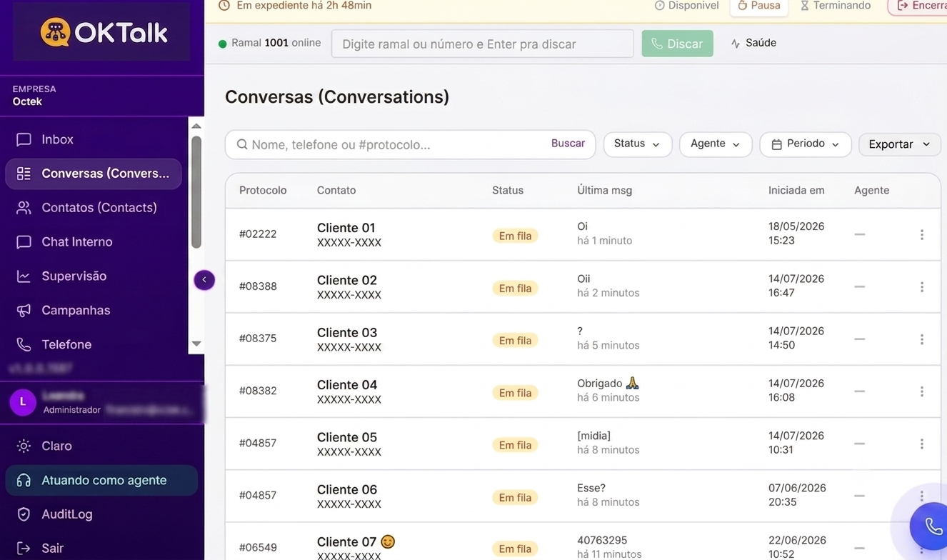
Task: Open the Campanhas page
Action: [93, 311]
